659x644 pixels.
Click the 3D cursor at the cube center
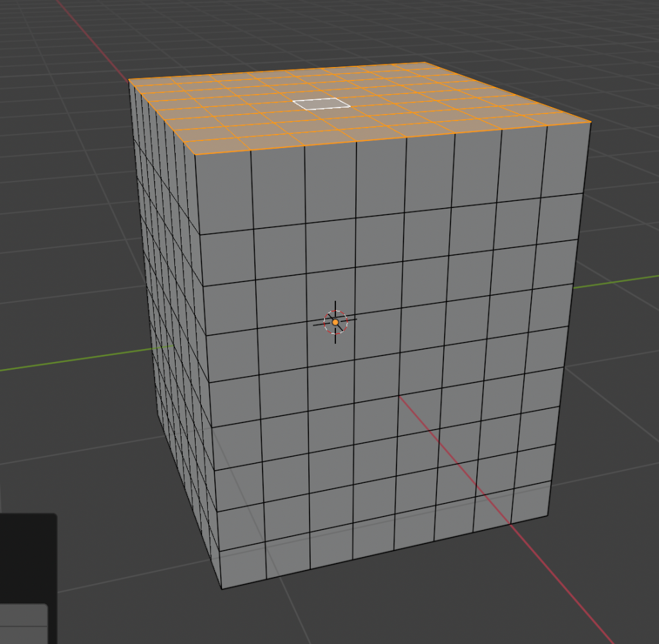[335, 321]
